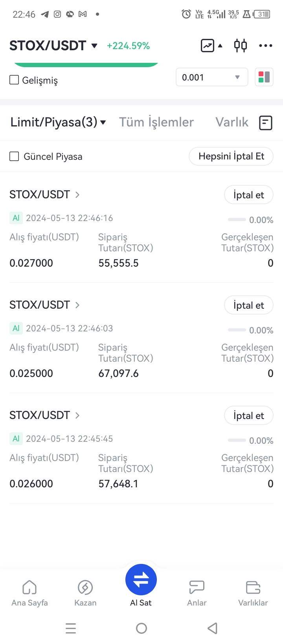Open the candlestick chart icon
This screenshot has height=644, width=283.
point(241,46)
